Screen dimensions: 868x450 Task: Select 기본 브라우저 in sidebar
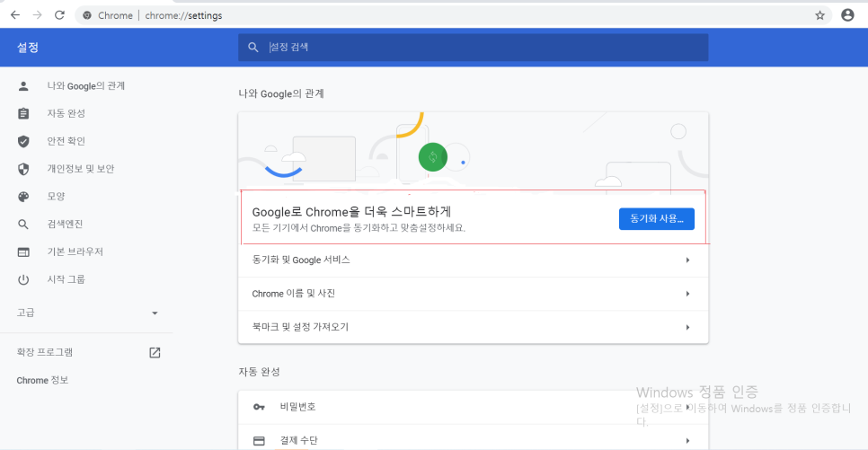click(x=75, y=251)
